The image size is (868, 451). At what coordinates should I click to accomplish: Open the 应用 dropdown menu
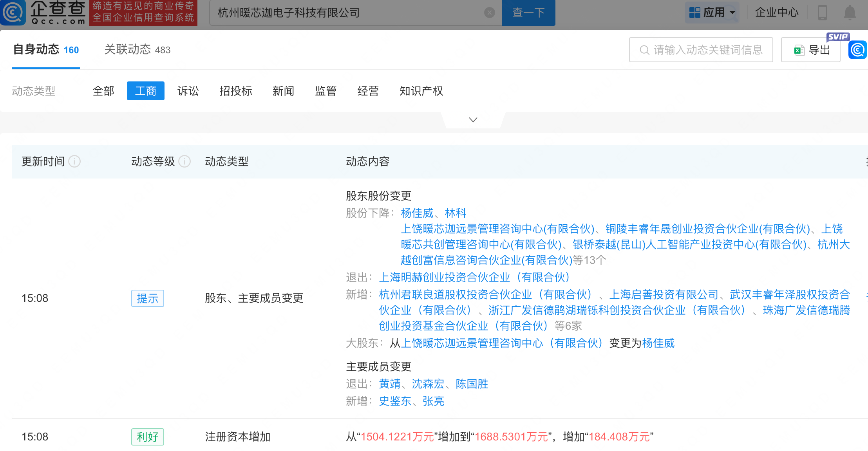pos(712,13)
